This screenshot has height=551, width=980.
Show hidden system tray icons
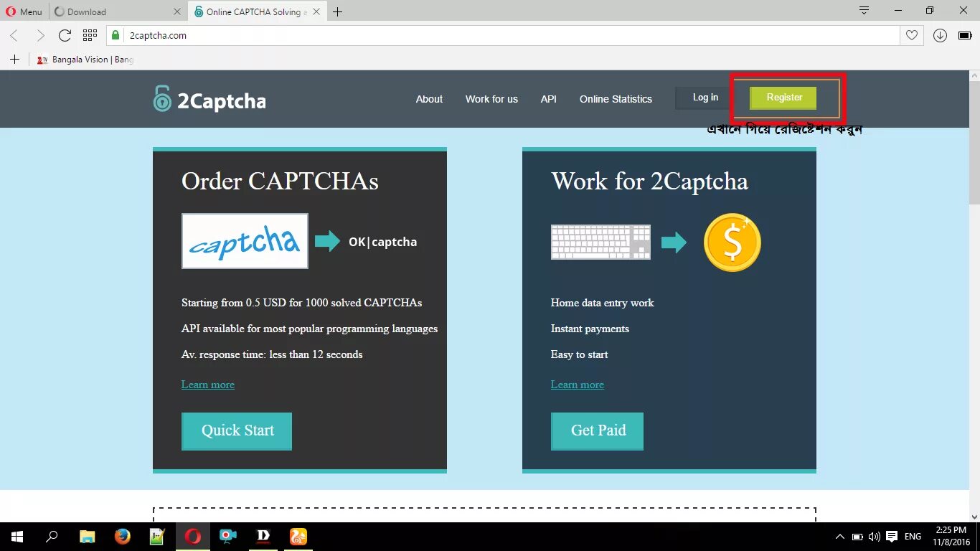pyautogui.click(x=840, y=537)
